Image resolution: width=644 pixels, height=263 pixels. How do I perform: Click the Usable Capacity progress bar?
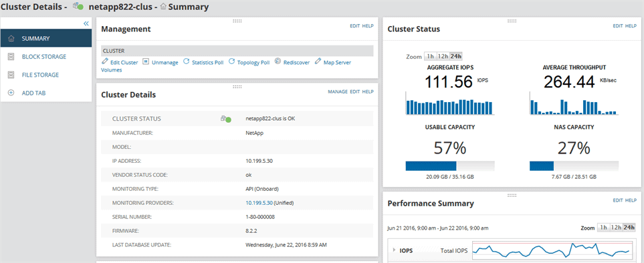pyautogui.click(x=450, y=166)
